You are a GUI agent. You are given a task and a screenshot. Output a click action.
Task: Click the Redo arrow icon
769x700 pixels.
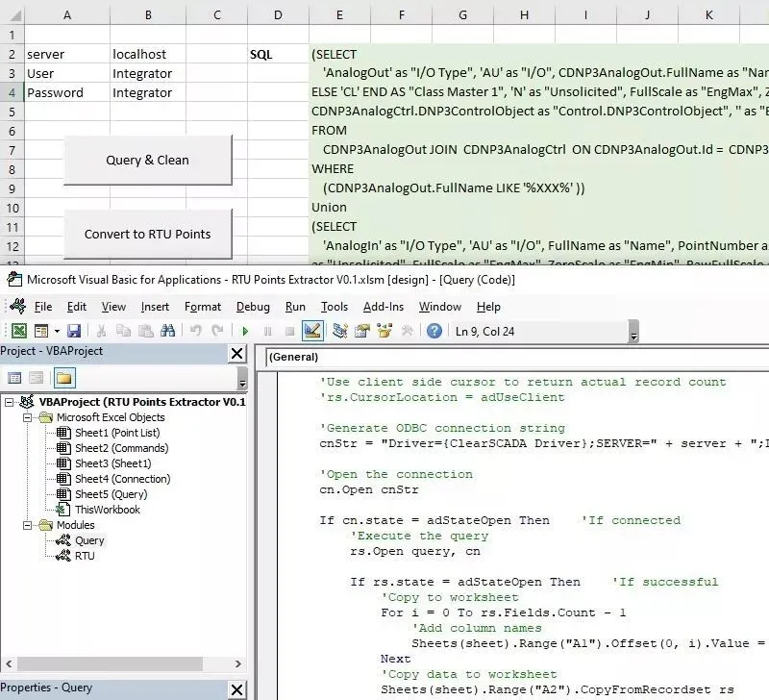tap(217, 331)
